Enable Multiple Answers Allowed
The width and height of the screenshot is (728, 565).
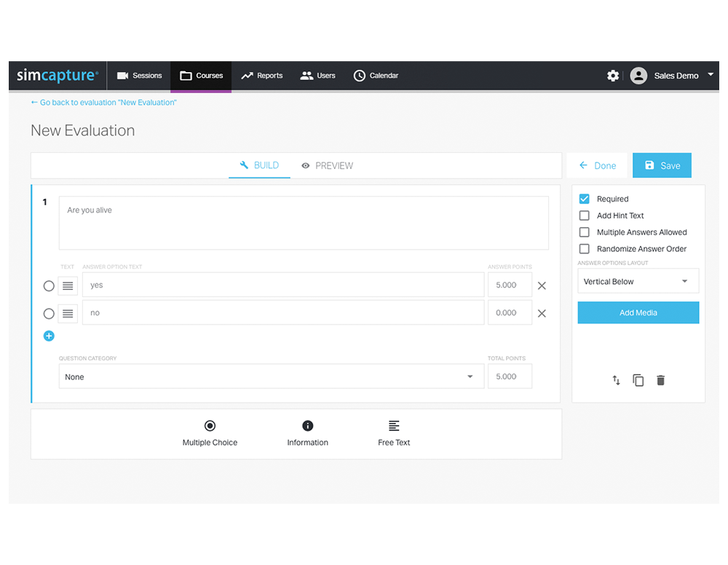tap(585, 232)
